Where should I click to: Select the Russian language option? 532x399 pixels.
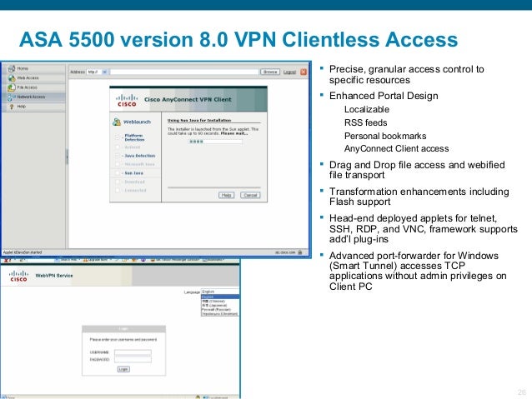[220, 310]
